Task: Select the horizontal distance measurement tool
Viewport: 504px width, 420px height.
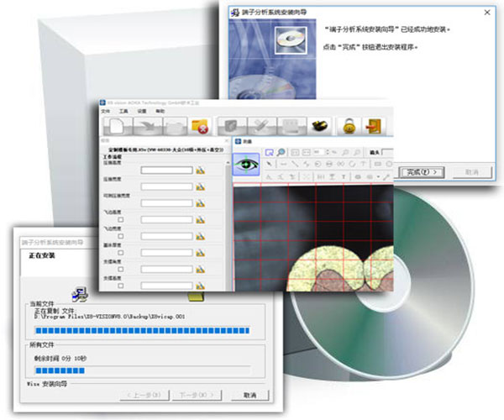Action: click(x=283, y=164)
